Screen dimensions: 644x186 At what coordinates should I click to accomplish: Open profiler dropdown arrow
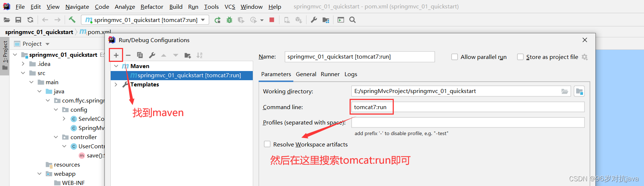click(x=262, y=20)
